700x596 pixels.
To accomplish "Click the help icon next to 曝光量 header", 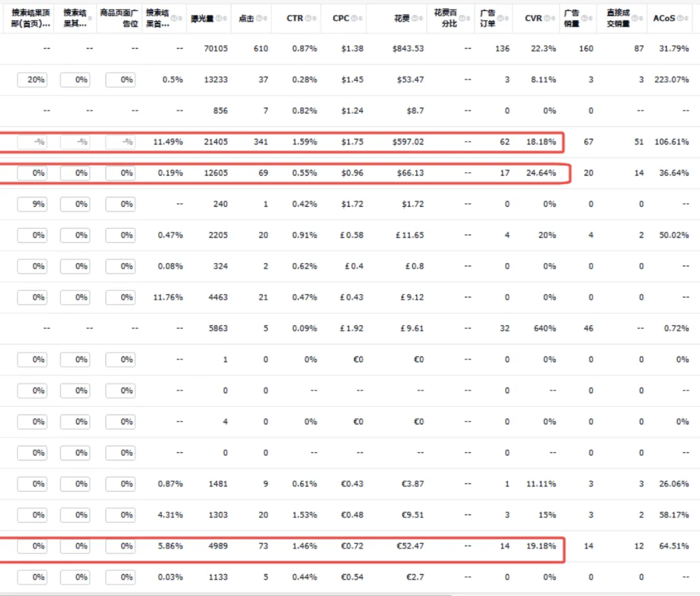I will 219,18.
